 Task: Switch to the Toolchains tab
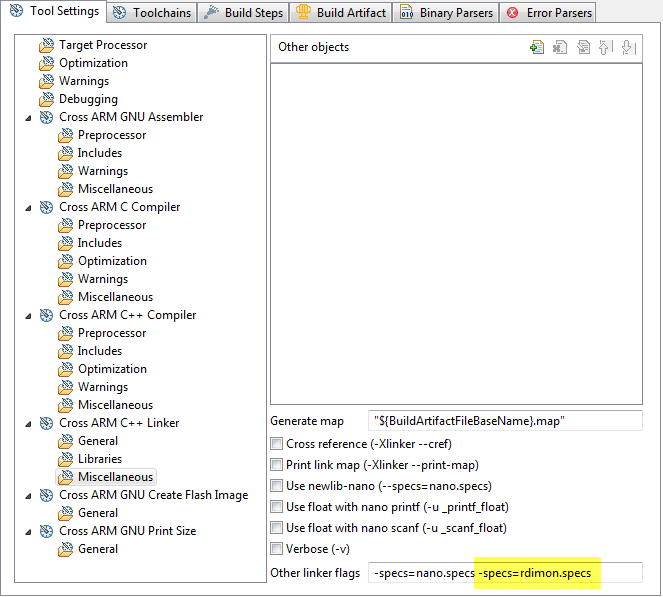(150, 12)
